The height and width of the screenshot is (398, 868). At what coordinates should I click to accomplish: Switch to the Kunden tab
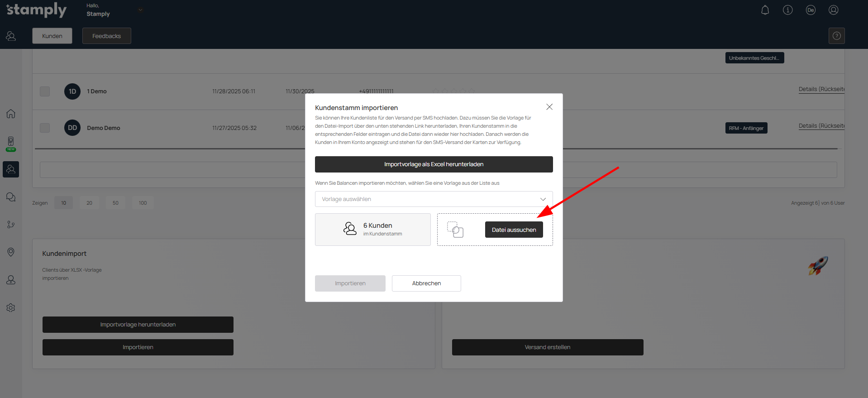pos(52,36)
